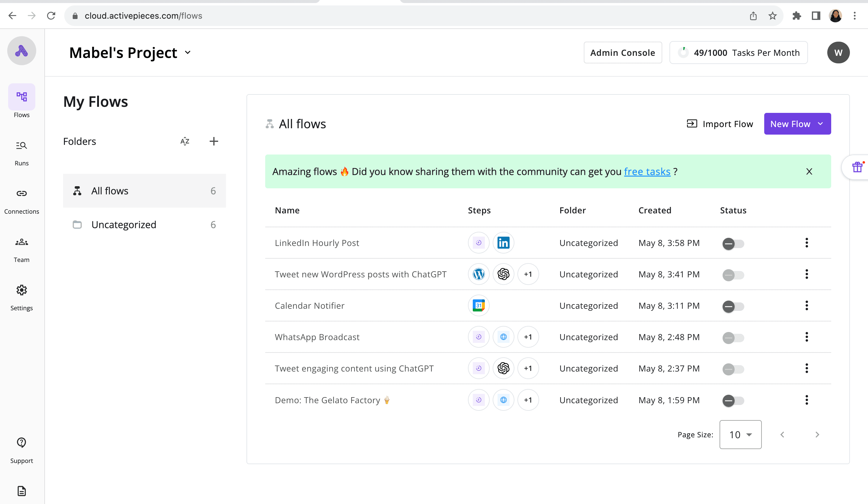868x504 pixels.
Task: Open more options for WhatsApp Broadcast
Action: click(807, 337)
